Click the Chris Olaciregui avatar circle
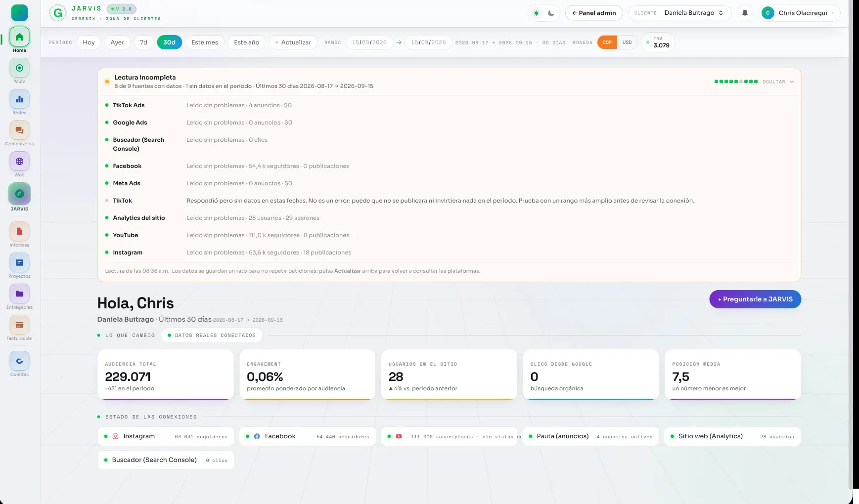859x504 pixels. point(768,13)
